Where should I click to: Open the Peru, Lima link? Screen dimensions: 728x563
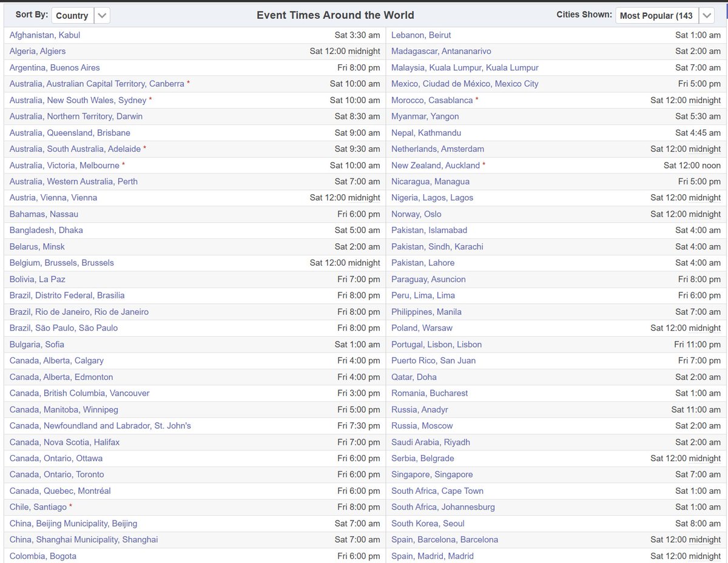(423, 295)
